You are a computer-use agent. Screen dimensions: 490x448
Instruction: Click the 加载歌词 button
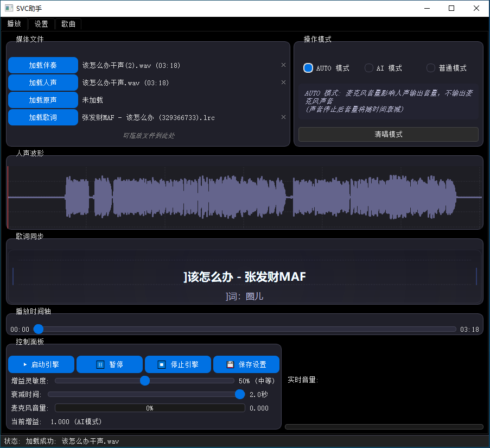pyautogui.click(x=43, y=117)
